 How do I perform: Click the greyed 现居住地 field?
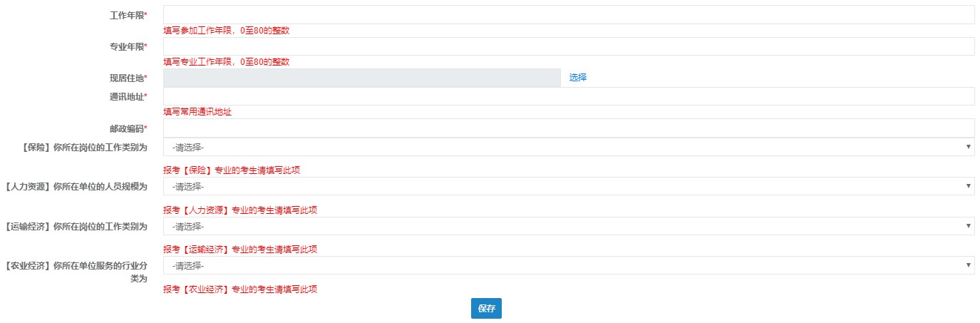[362, 78]
